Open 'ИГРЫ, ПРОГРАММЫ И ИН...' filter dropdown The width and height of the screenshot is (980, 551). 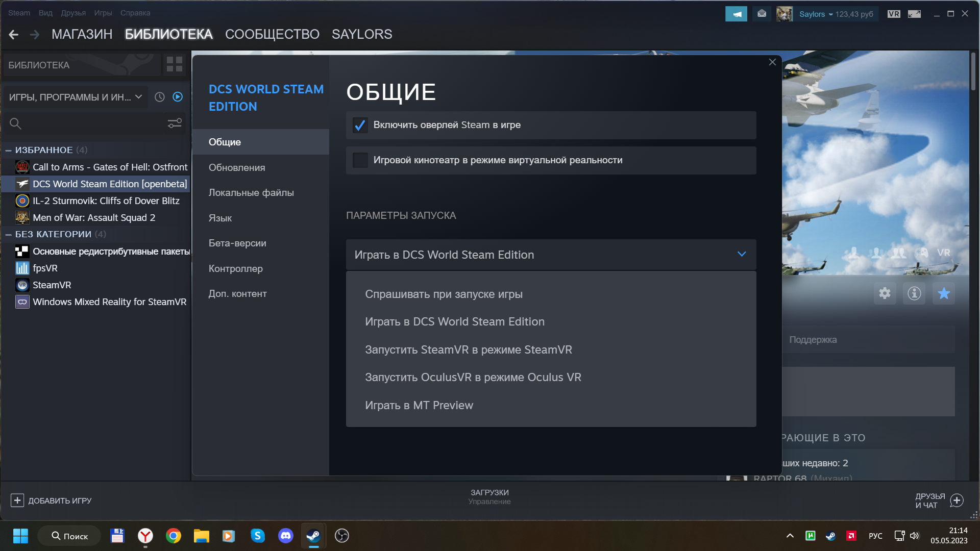pyautogui.click(x=76, y=97)
